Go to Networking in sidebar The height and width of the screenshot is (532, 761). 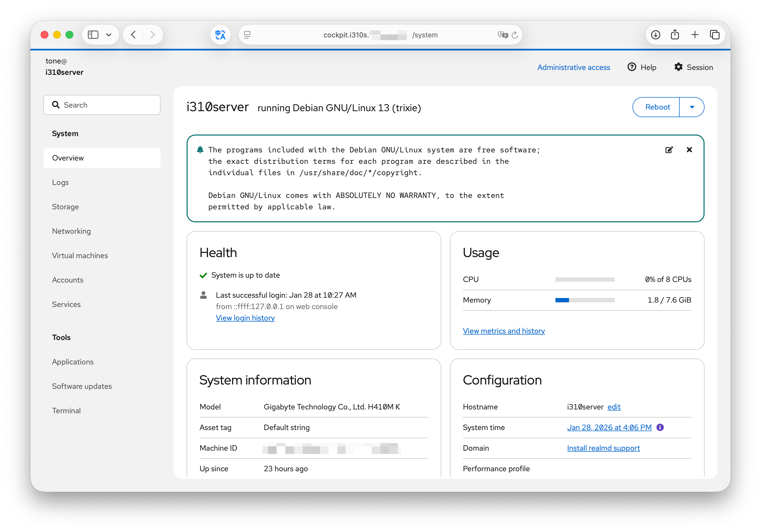point(71,231)
